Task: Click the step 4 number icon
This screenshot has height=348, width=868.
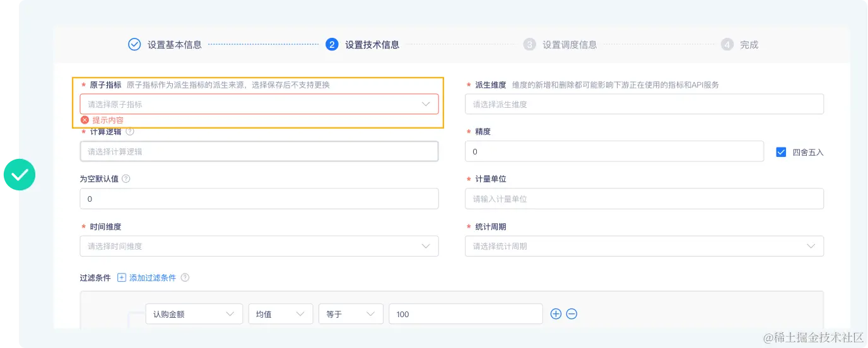Action: [727, 45]
